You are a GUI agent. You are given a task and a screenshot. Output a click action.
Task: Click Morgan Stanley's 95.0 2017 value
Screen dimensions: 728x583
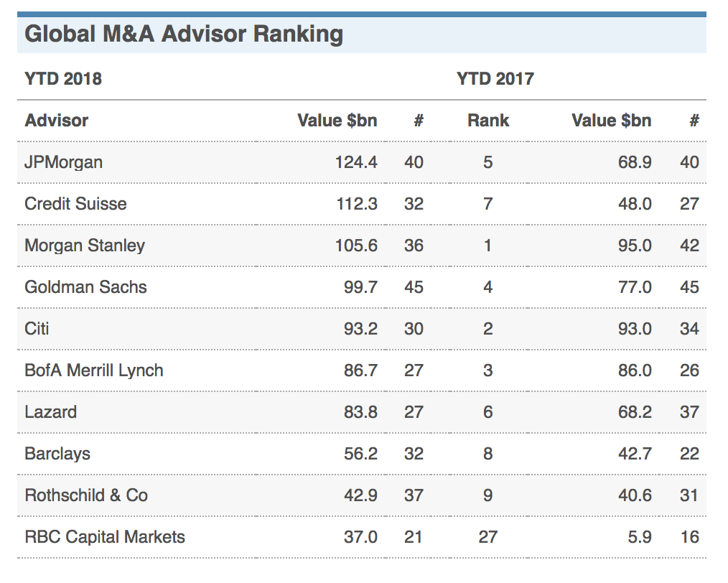tap(635, 246)
